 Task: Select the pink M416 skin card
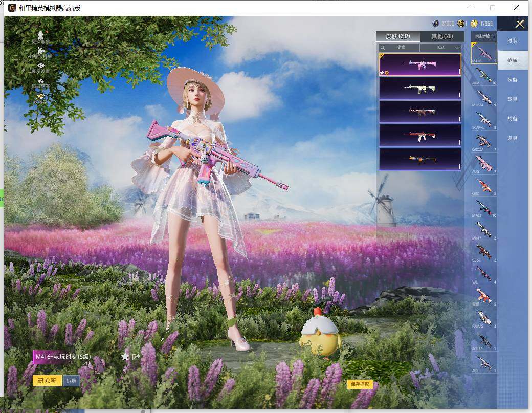tap(420, 64)
